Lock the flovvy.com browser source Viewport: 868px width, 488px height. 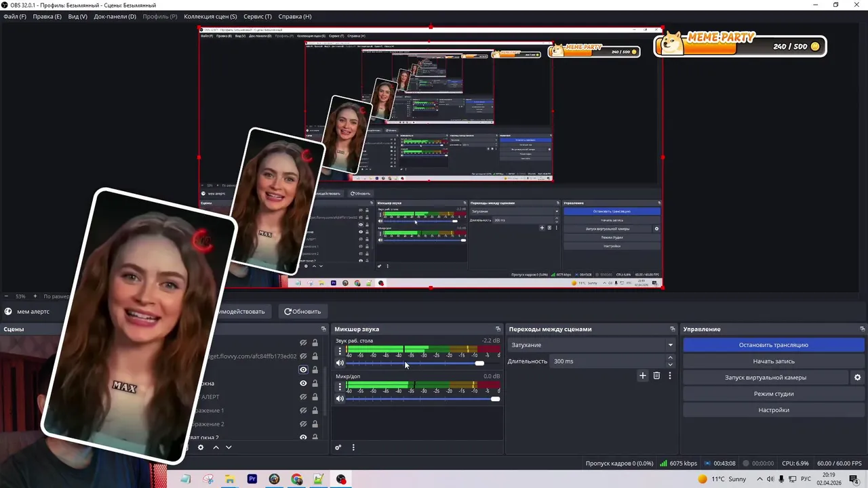pos(315,357)
